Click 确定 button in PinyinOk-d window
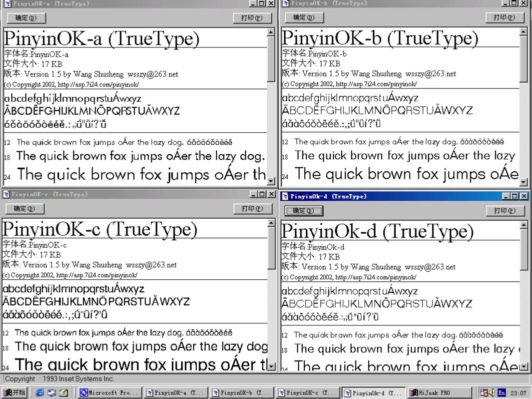 (x=304, y=211)
